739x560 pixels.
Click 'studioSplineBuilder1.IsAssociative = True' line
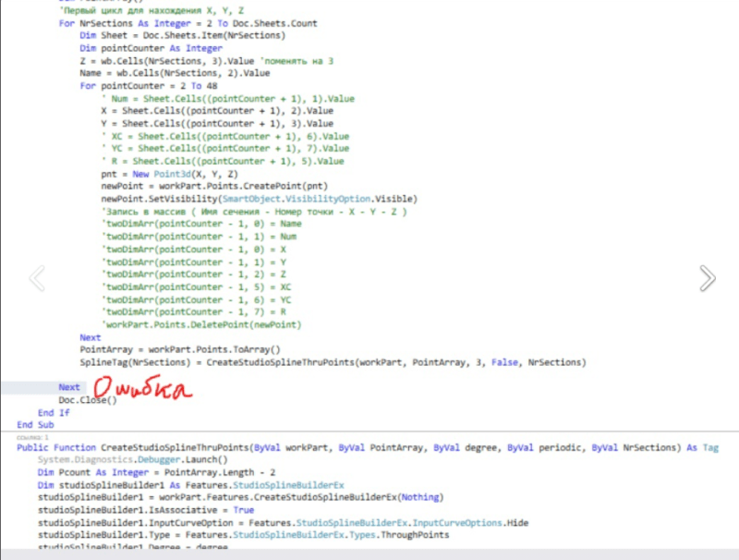point(146,510)
